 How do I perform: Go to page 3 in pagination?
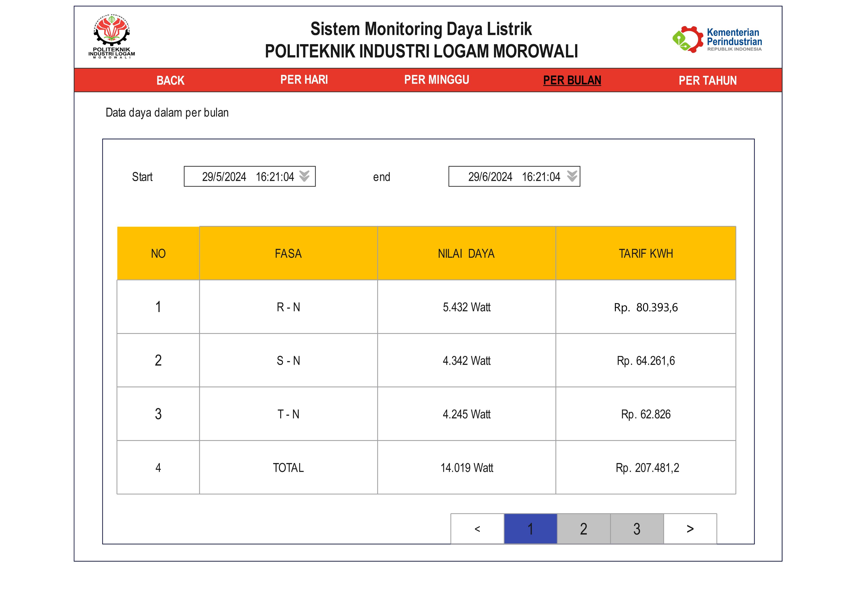pyautogui.click(x=637, y=529)
